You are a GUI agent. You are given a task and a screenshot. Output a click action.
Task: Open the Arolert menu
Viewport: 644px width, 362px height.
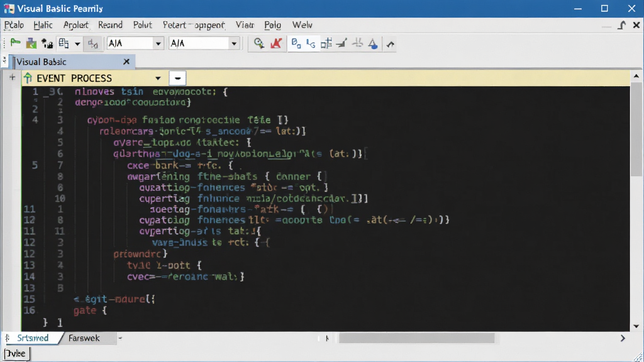coord(76,25)
